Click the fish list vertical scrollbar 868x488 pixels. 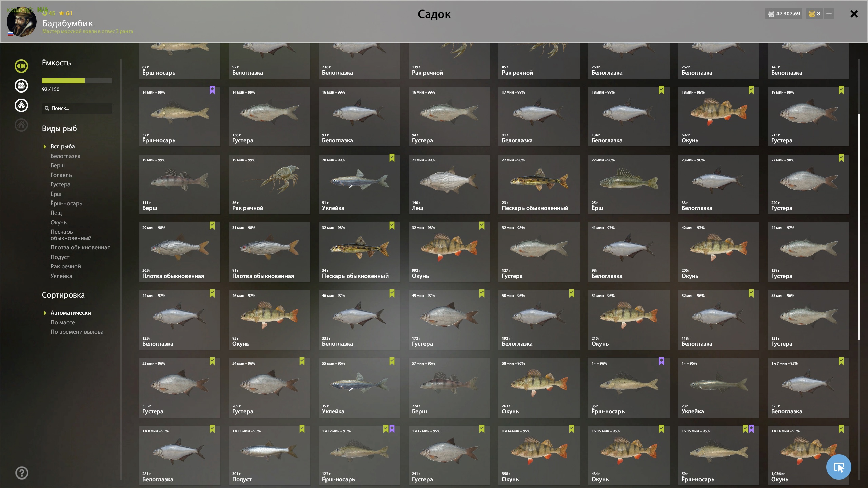coord(859,226)
